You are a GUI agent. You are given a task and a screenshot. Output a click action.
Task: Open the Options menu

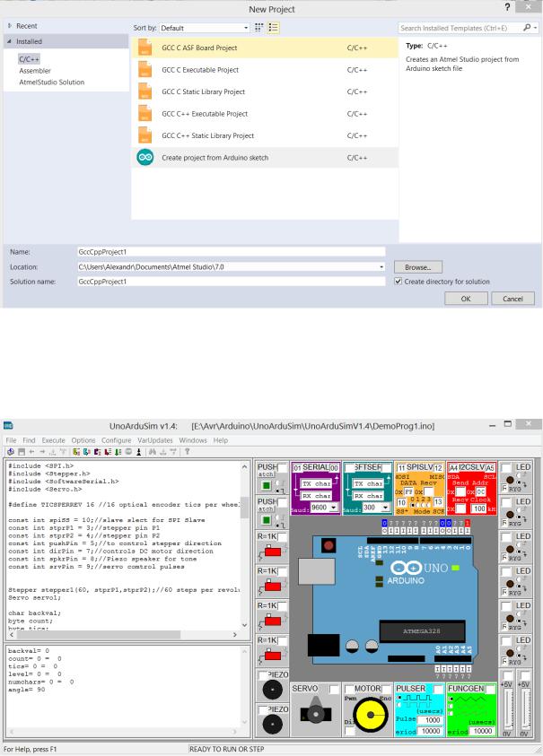(x=83, y=440)
